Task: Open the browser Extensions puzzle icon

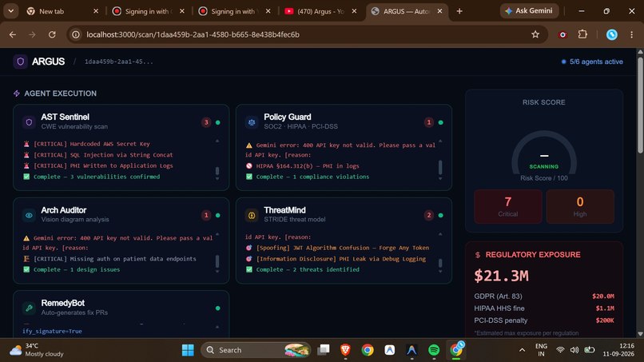Action: pos(582,34)
